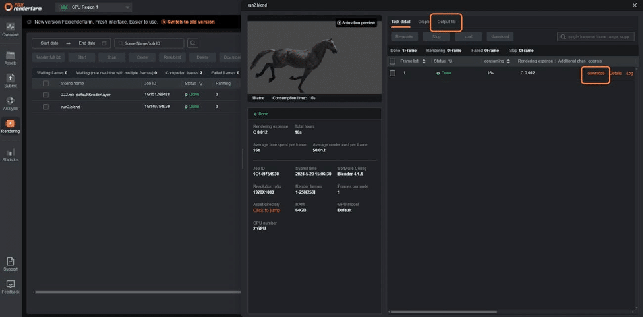Open the calendar icon in the date range
Screen dimensions: 644x318
click(x=104, y=43)
